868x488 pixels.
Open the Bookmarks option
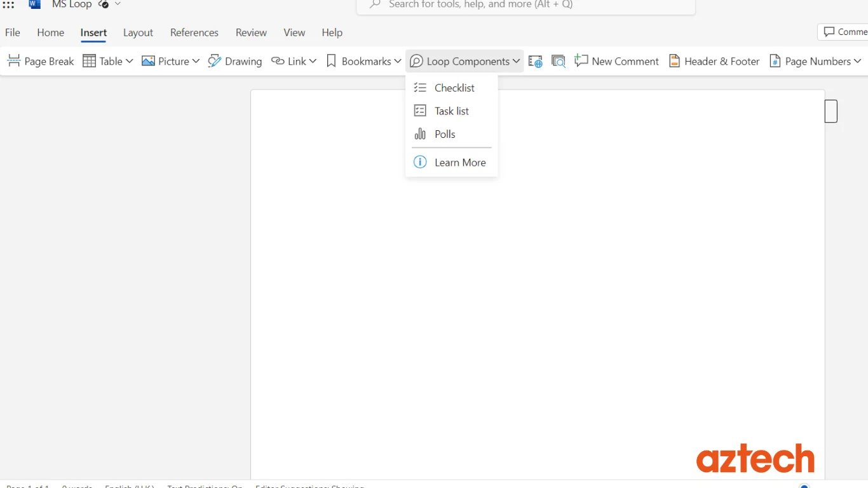click(x=363, y=61)
